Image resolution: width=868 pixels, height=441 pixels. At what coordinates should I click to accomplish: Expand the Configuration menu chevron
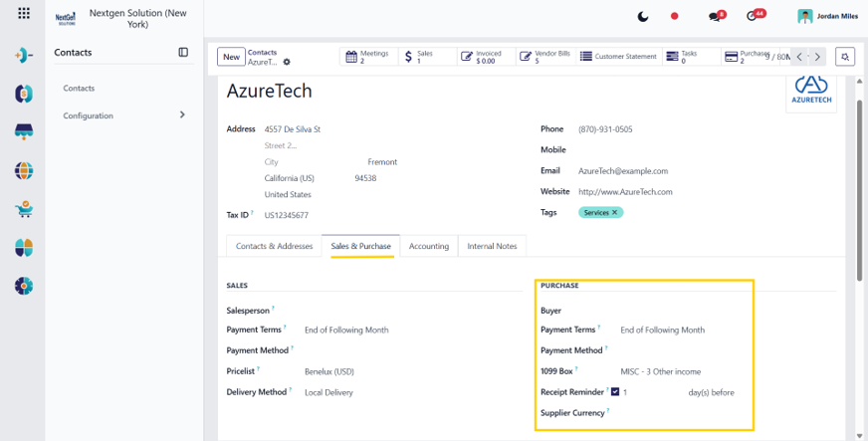pyautogui.click(x=182, y=115)
